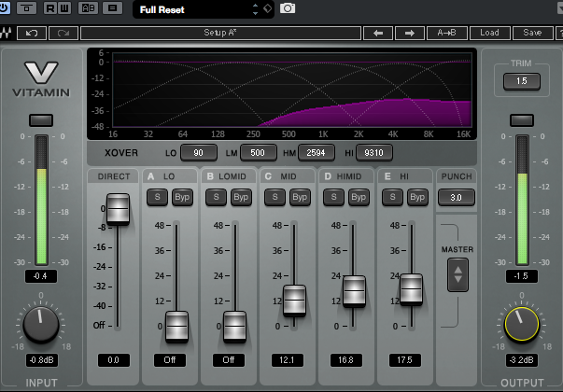Click the camera snapshot icon
The image size is (563, 392).
click(x=288, y=7)
